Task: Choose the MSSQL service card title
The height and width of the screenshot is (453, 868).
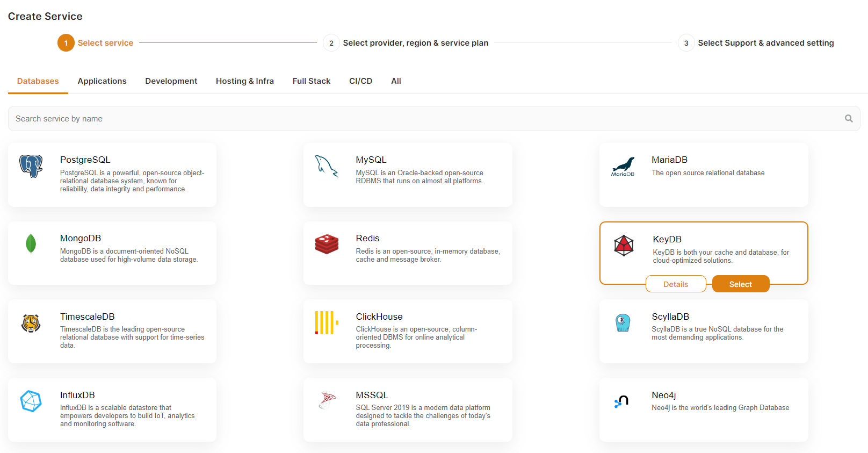Action: pos(372,395)
